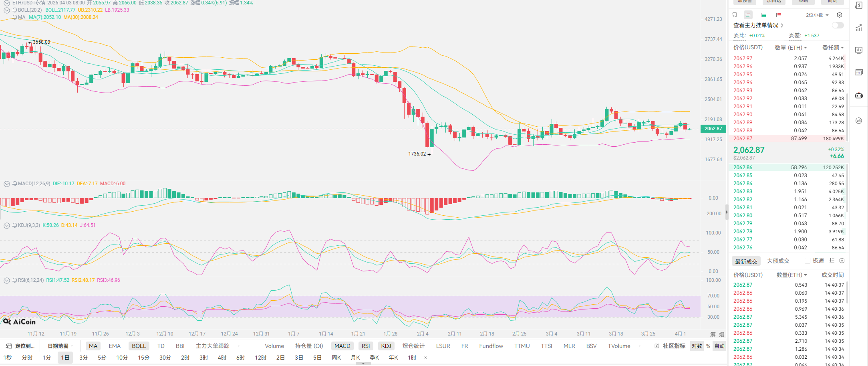868x366 pixels.
Task: Expand the 日期范围 date range dropdown
Action: 60,346
